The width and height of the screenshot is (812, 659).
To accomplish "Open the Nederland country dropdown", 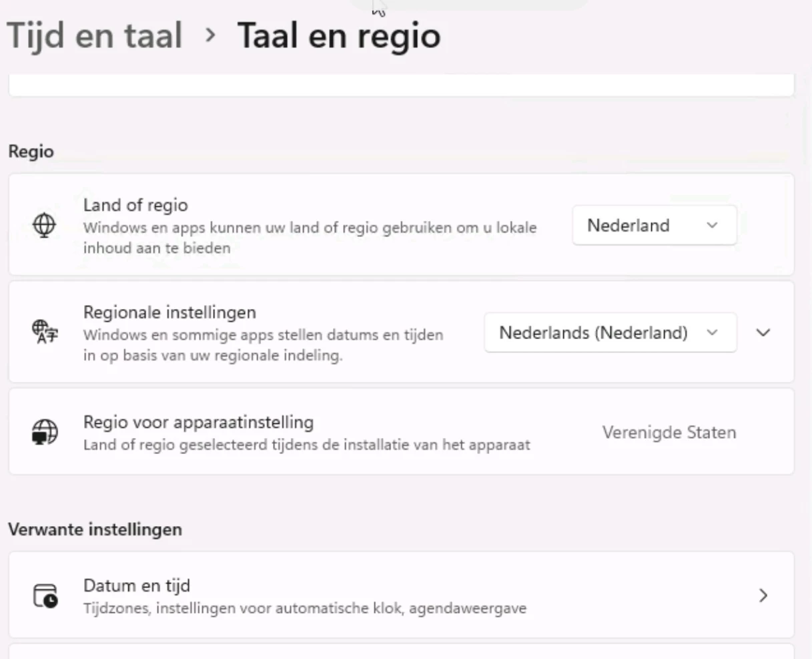I will point(654,226).
